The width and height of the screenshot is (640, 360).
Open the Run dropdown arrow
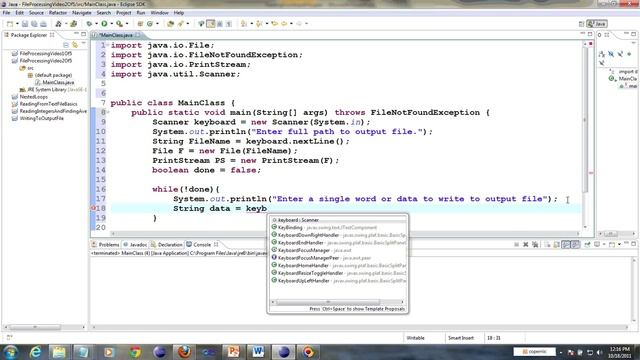point(111,24)
